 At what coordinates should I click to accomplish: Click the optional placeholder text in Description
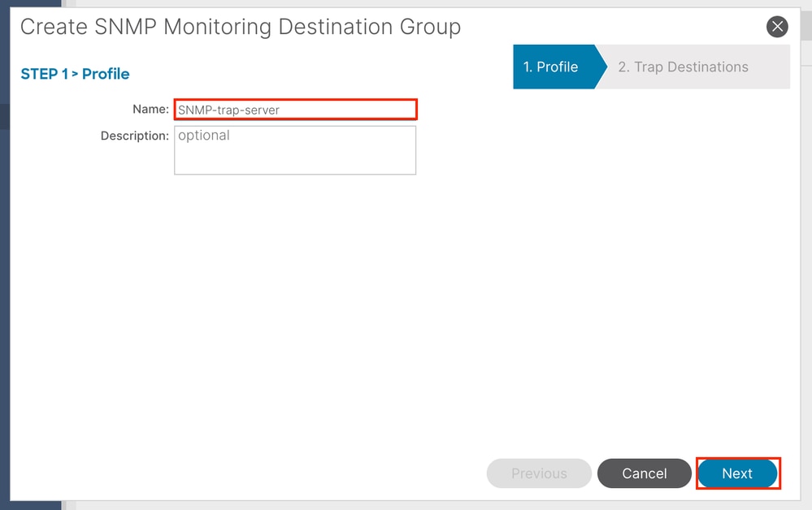(203, 136)
